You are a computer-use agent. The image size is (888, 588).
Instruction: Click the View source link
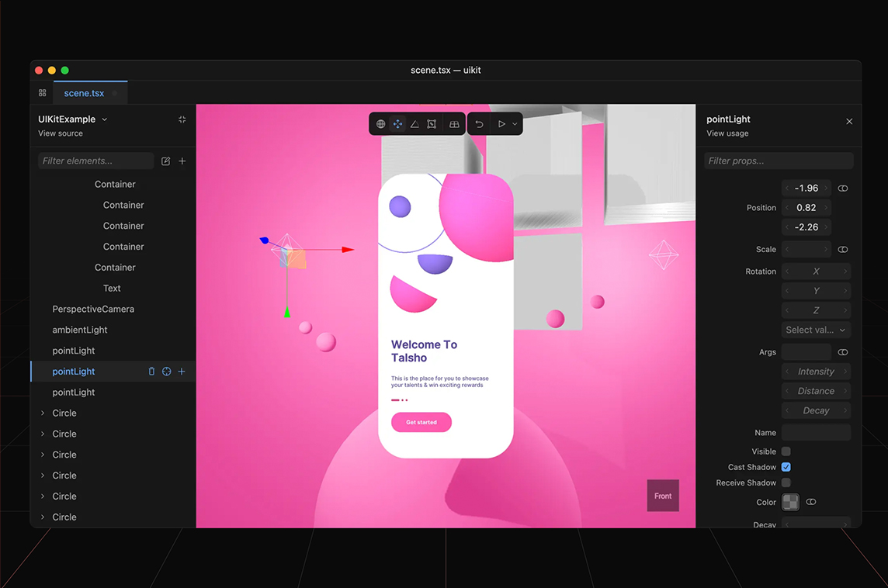coord(61,133)
